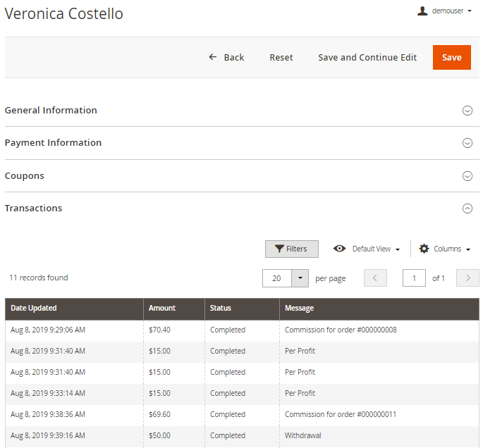Open the per page count dropdown
The height and width of the screenshot is (448, 483).
click(300, 278)
